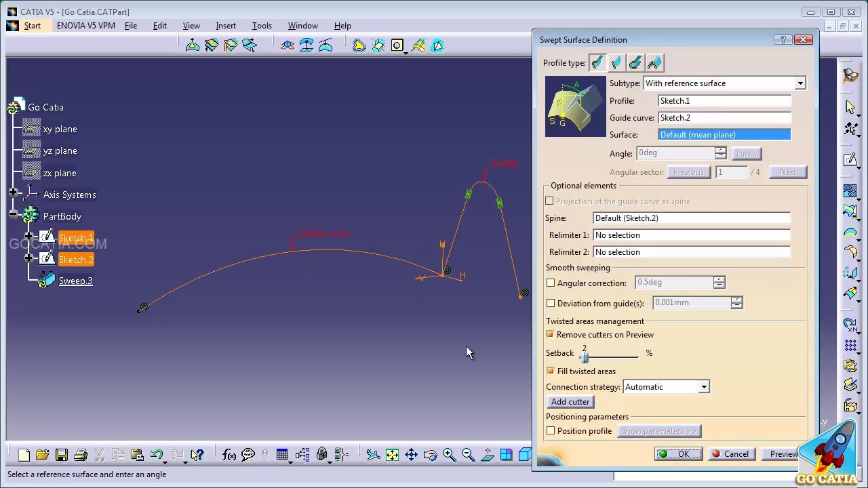Screen dimensions: 868x488
Task: Click the Normal View icon
Action: [487, 455]
